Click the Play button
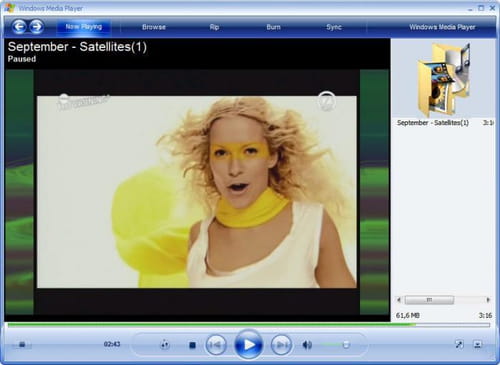The image size is (500, 365). click(248, 344)
